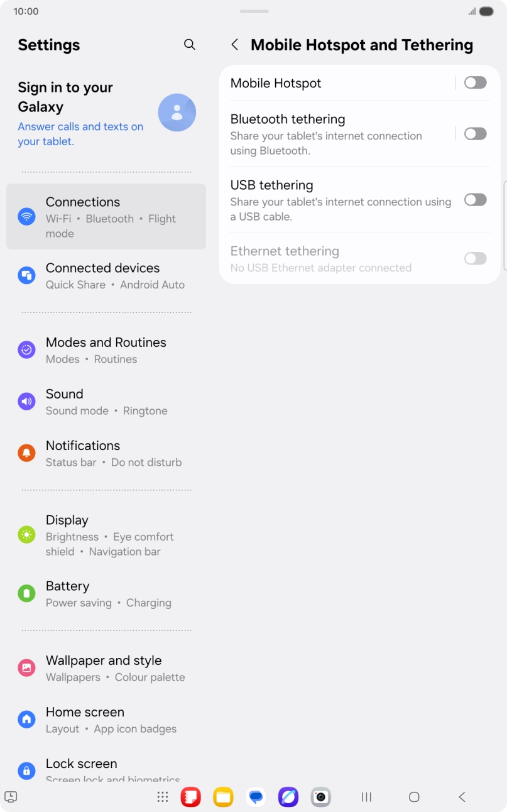Go back from Mobile Hotspot and Tethering
Screen dimensions: 507x812
pyautogui.click(x=234, y=45)
